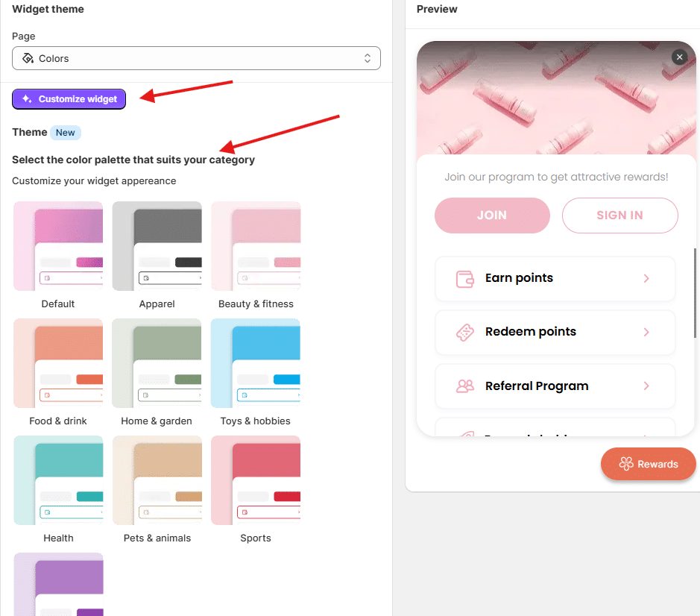
Task: Dismiss the preview banner with the X icon
Action: tap(679, 57)
